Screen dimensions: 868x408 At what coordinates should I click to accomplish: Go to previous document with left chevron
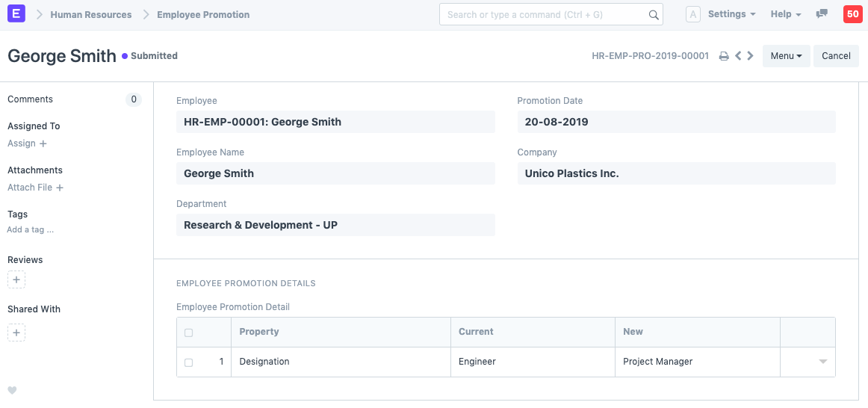click(738, 56)
